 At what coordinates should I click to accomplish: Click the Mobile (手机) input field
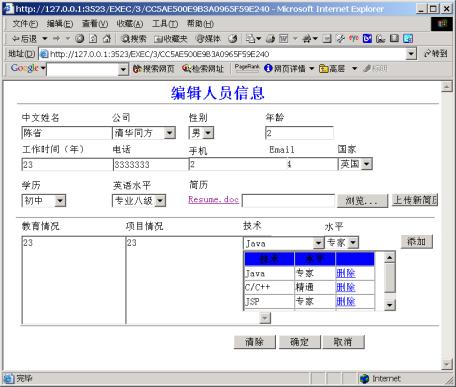(x=238, y=164)
